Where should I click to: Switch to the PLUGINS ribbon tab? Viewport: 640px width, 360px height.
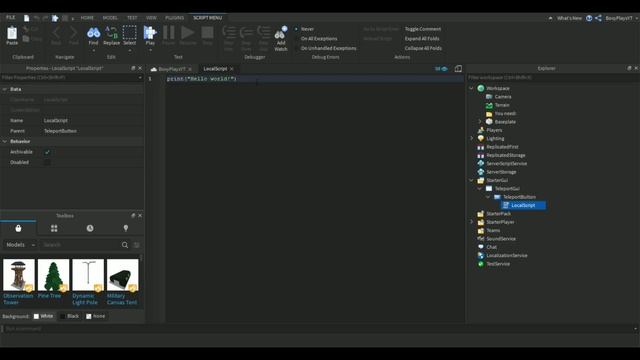[x=174, y=18]
